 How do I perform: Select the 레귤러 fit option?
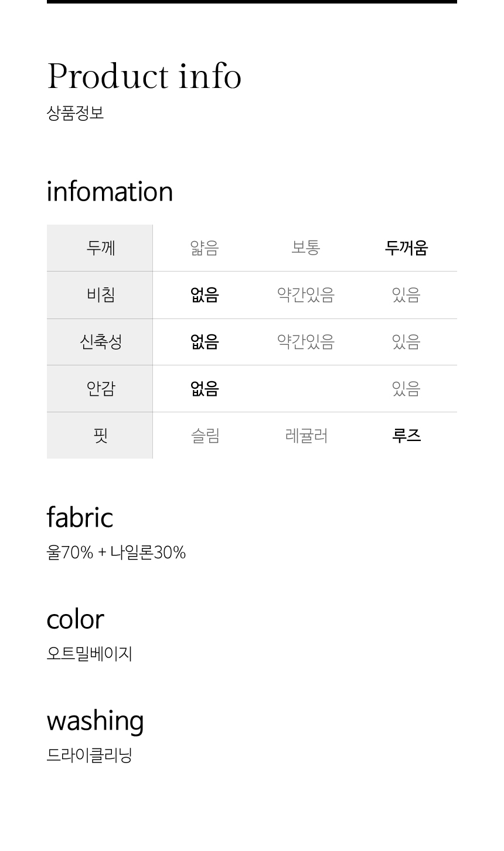pos(306,436)
